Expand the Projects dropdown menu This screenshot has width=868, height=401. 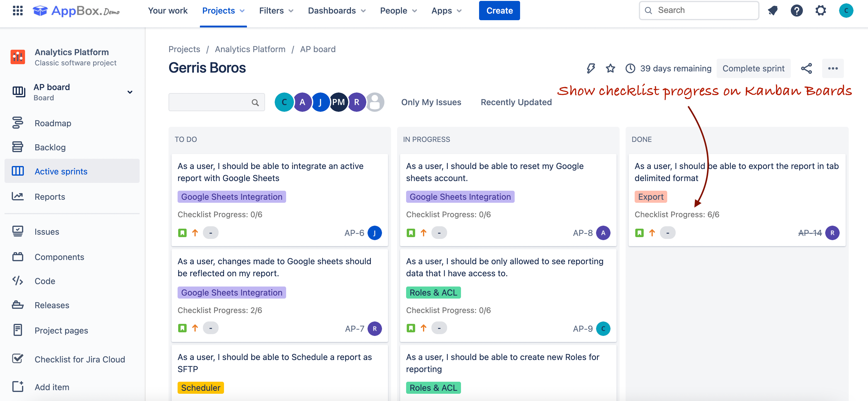point(223,11)
